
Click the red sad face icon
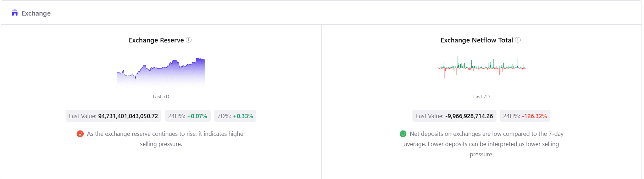(80, 134)
